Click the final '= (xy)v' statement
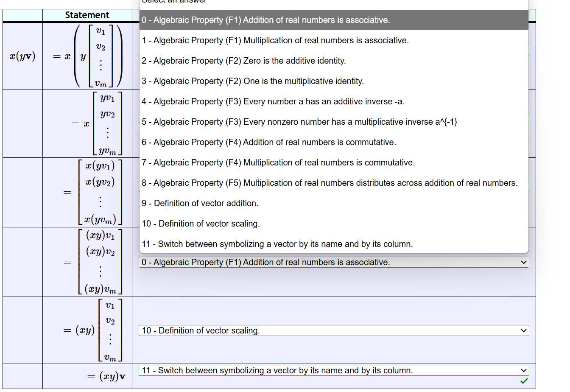 [106, 376]
